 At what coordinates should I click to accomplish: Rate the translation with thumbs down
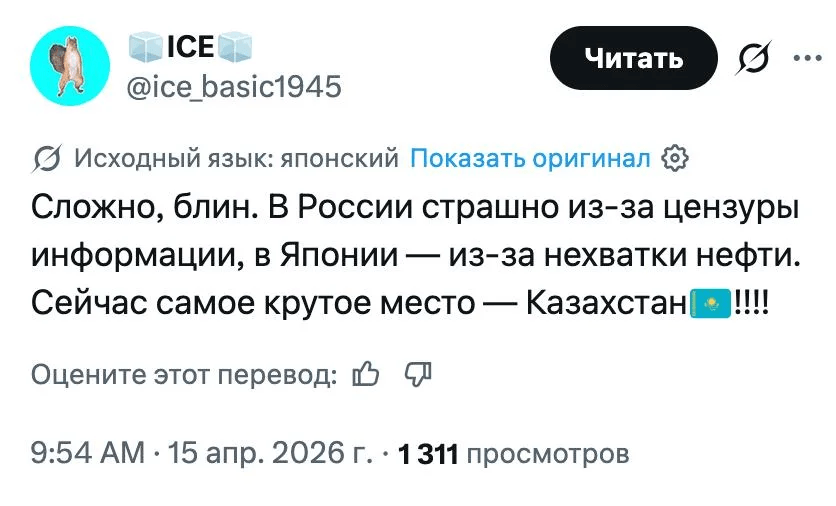point(415,374)
